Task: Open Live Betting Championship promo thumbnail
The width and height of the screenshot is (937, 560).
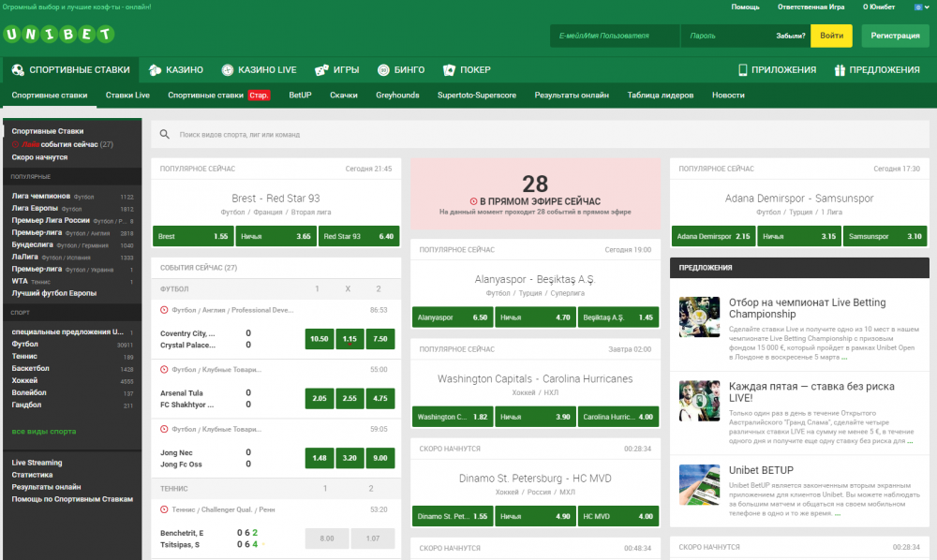Action: tap(699, 317)
